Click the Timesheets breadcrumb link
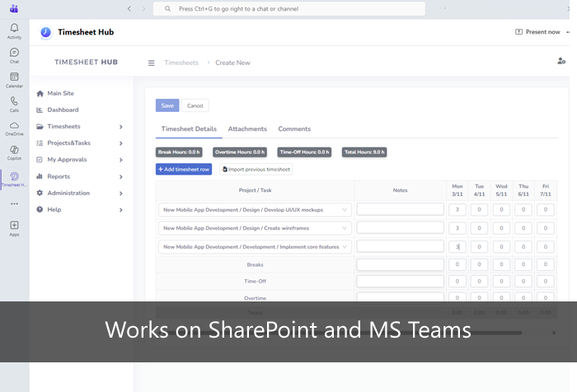This screenshot has height=392, width=577. click(x=181, y=63)
